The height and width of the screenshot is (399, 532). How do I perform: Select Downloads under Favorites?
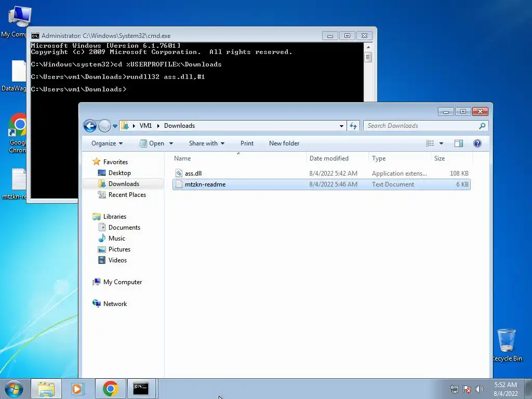tap(124, 183)
